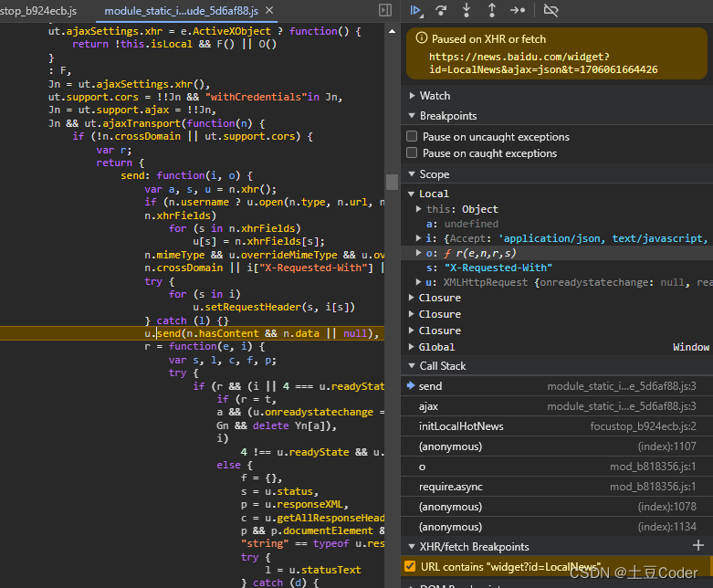The height and width of the screenshot is (588, 713).
Task: Select the ajax call stack frame
Action: [557, 405]
